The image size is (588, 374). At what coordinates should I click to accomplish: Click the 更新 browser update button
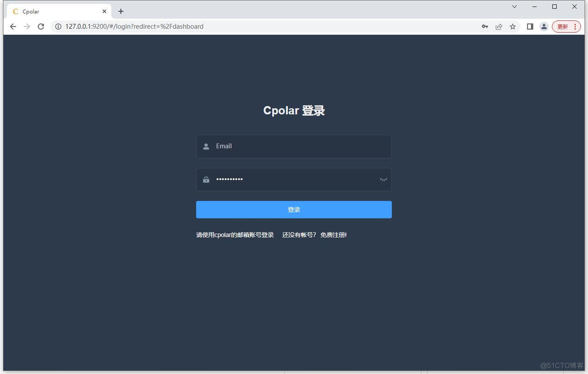[566, 27]
